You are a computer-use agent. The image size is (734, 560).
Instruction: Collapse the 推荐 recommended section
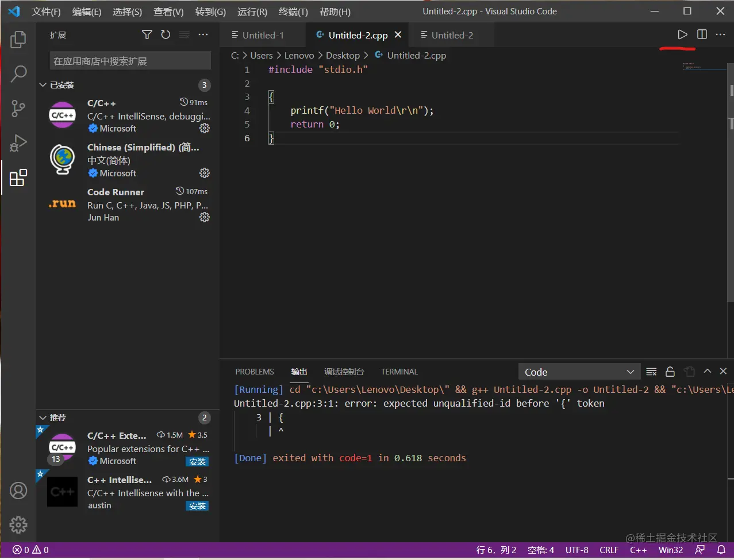[x=43, y=418]
